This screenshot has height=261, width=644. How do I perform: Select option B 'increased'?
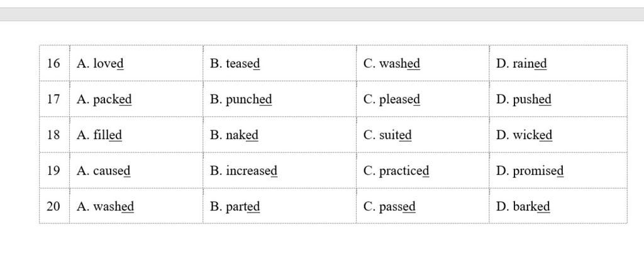(252, 171)
